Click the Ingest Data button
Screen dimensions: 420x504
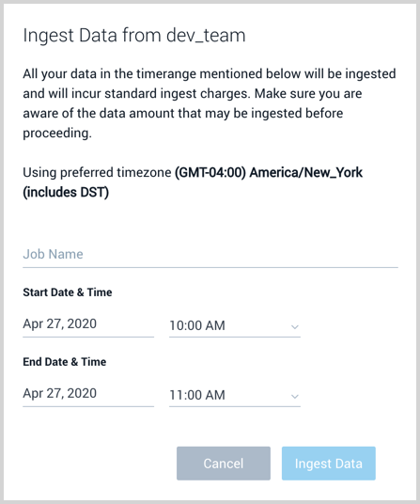coord(329,464)
